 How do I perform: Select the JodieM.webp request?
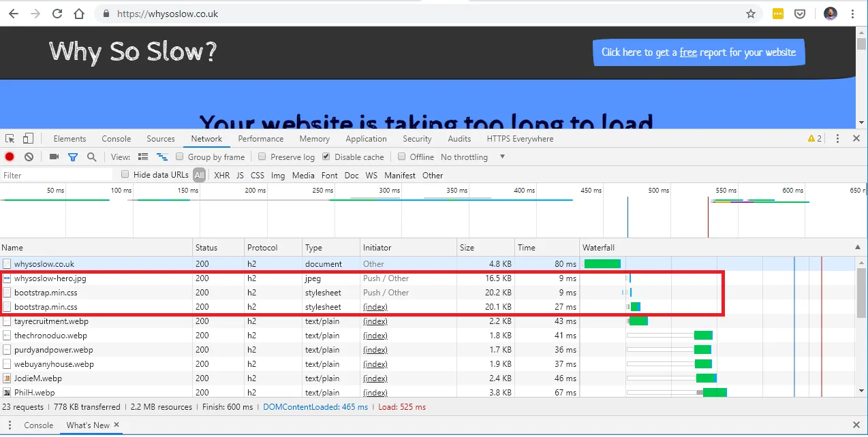(x=428, y=378)
